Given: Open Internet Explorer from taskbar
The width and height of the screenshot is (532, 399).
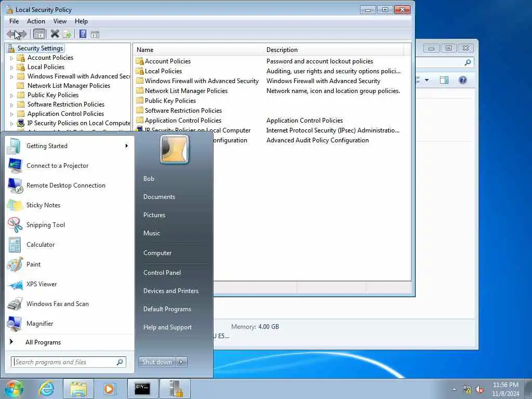Looking at the screenshot, I should 46,389.
